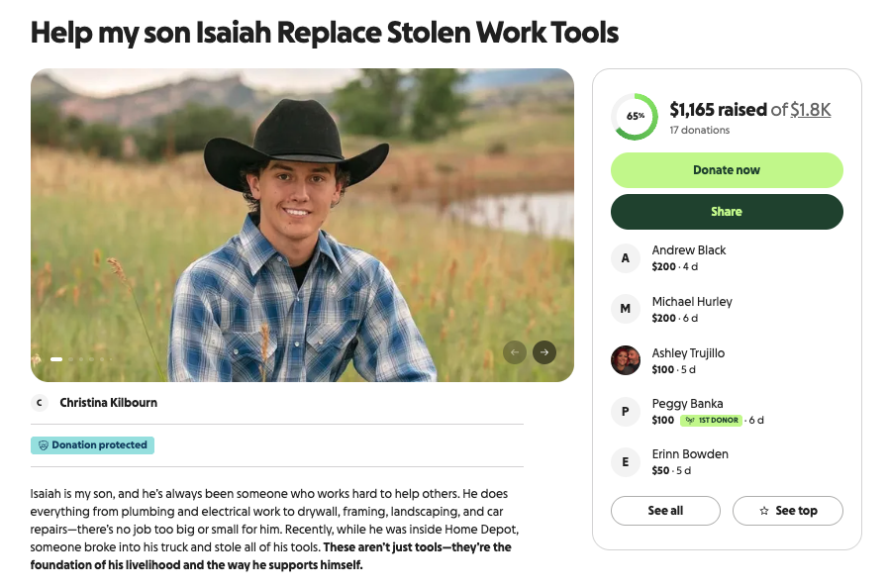Click the Donation protected shield badge
This screenshot has width=887, height=588.
[x=93, y=445]
